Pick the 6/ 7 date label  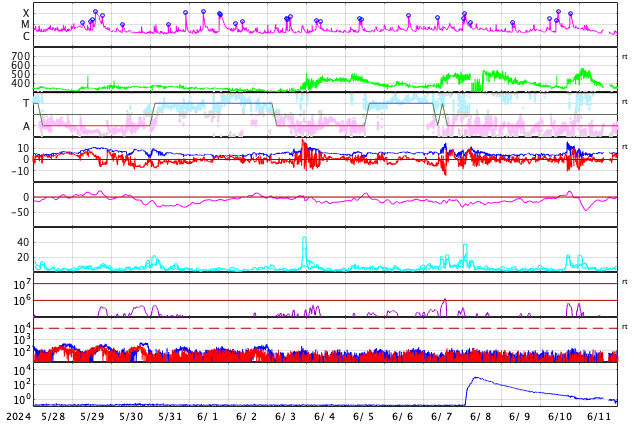pyautogui.click(x=442, y=416)
